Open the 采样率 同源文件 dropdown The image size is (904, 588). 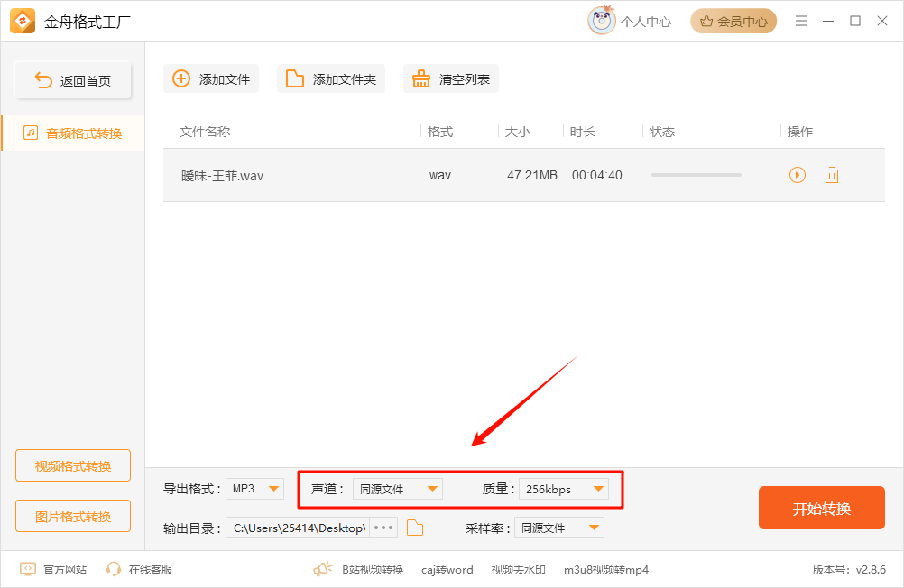pos(559,528)
